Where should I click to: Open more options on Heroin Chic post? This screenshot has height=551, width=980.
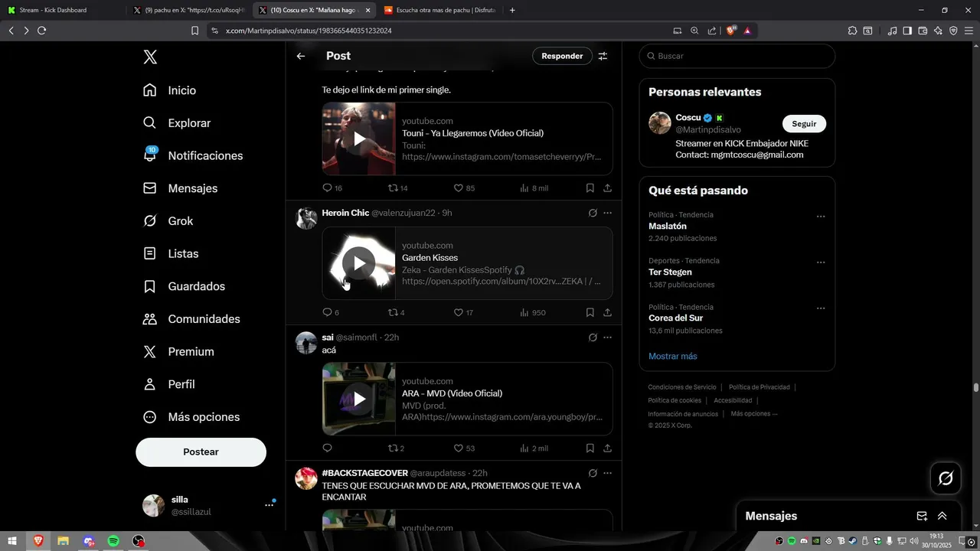pos(608,213)
